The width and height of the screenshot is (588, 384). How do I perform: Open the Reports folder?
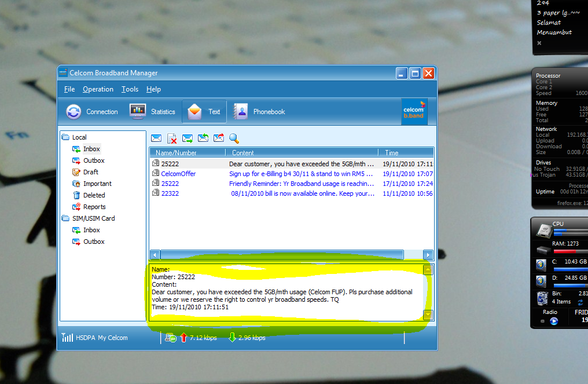pyautogui.click(x=94, y=207)
